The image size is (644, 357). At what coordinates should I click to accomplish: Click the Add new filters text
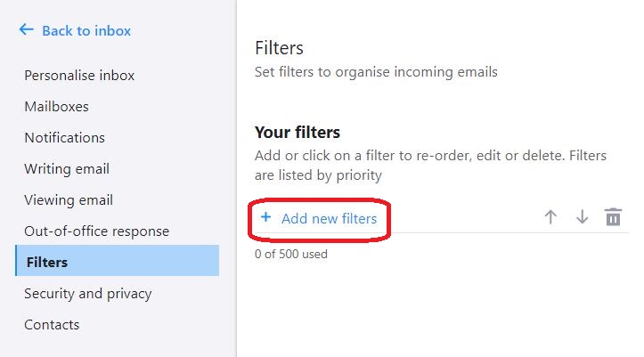tap(329, 219)
